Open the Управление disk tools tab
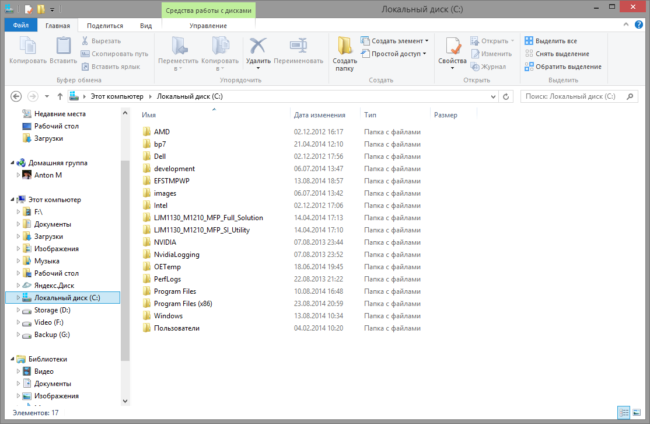 coord(208,25)
